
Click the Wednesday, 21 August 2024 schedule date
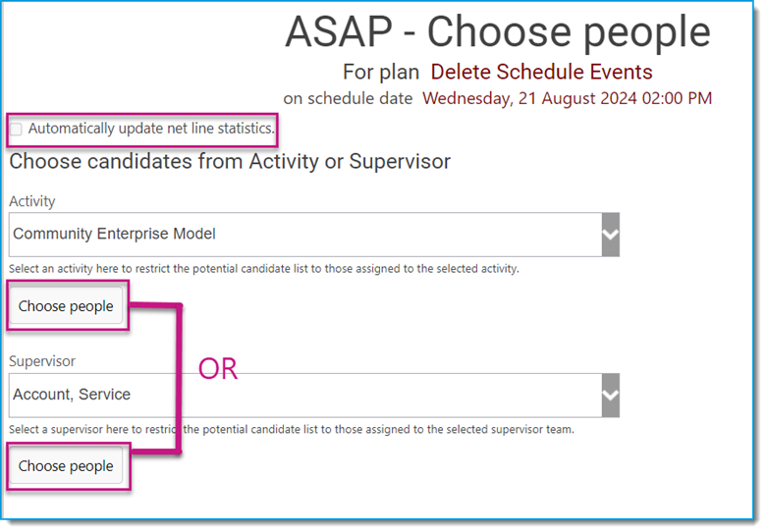568,98
